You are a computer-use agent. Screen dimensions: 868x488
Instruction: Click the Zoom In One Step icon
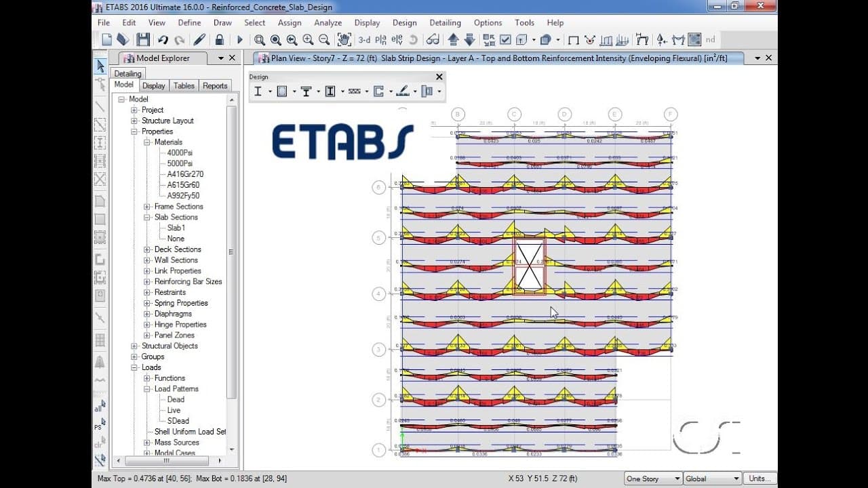(x=309, y=40)
